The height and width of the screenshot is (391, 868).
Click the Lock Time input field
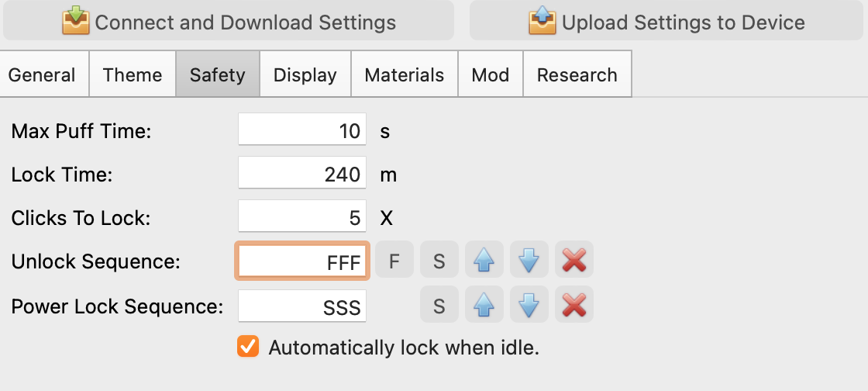302,174
